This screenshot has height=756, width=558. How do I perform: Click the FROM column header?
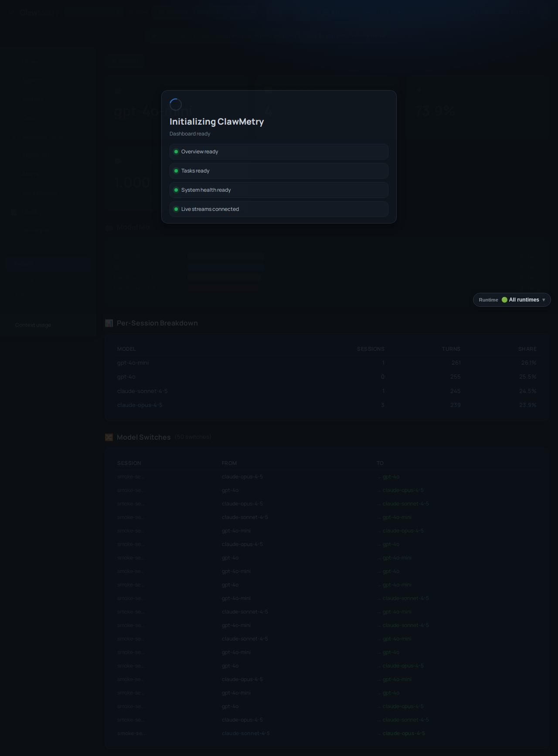[x=229, y=463]
